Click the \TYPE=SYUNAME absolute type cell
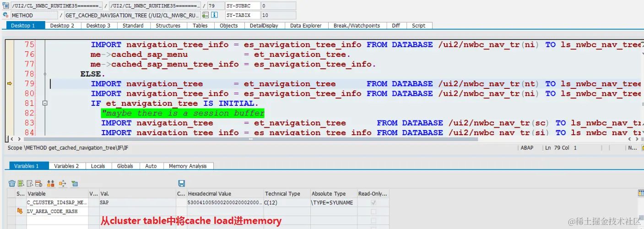644x229 pixels. (334, 202)
